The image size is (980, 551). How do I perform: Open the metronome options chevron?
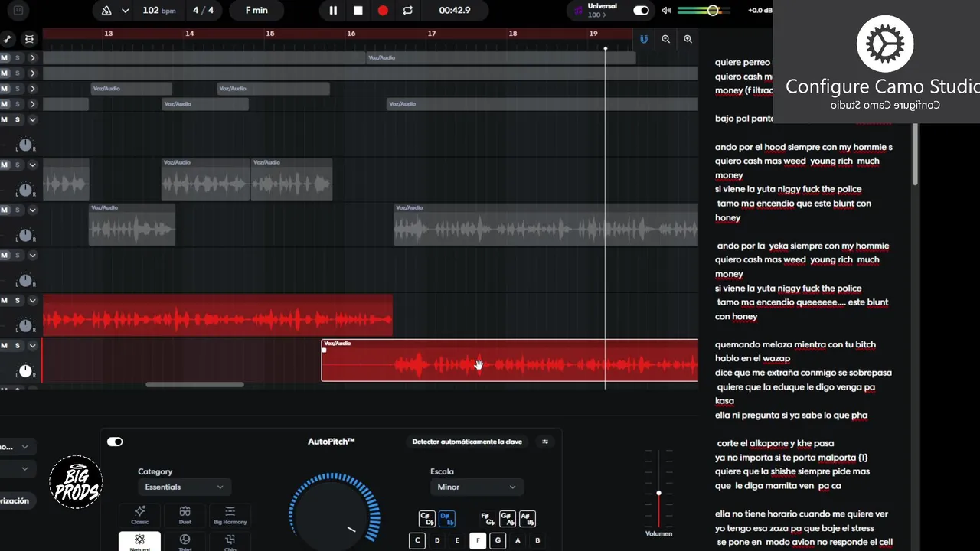click(x=125, y=11)
